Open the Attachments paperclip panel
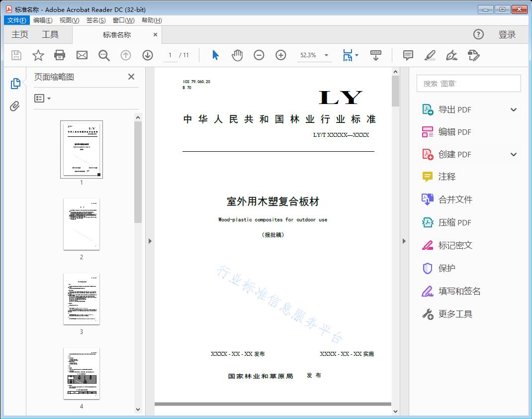This screenshot has height=419, width=532. 15,106
